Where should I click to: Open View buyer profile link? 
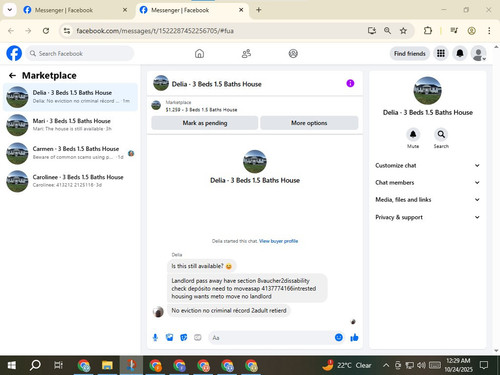click(x=279, y=241)
